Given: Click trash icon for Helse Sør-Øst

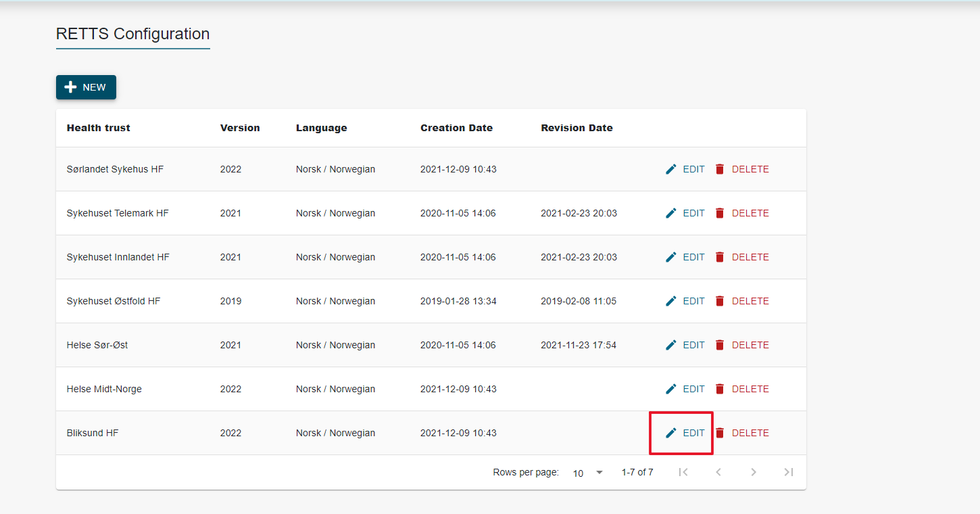Looking at the screenshot, I should (x=720, y=345).
